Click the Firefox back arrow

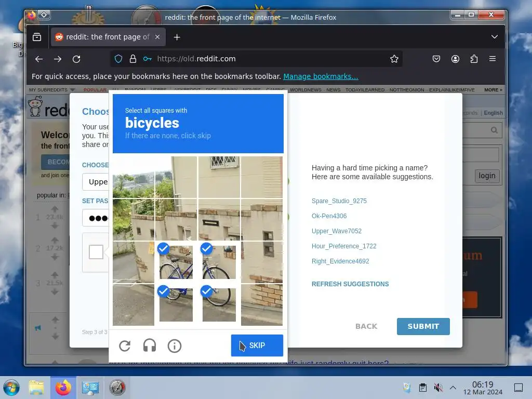point(39,59)
